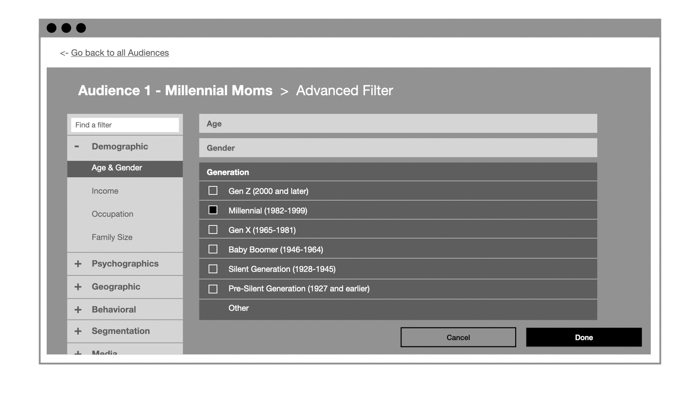Expand Geographic with plus icon
Screen dimensions: 700x394
point(78,286)
